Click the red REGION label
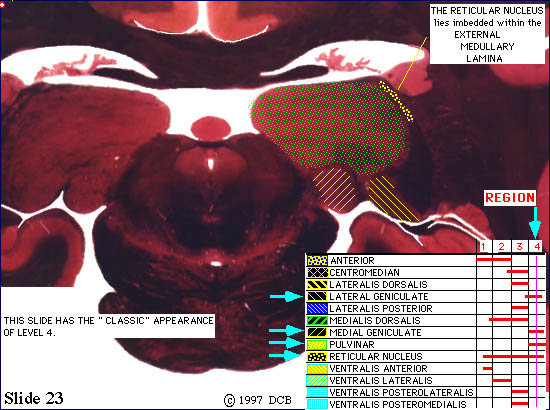 click(510, 197)
